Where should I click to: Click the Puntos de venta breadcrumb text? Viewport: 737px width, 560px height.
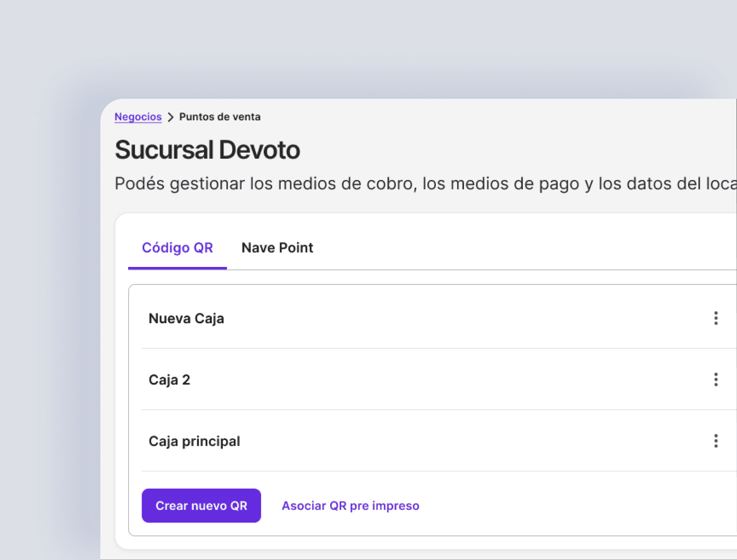(220, 117)
